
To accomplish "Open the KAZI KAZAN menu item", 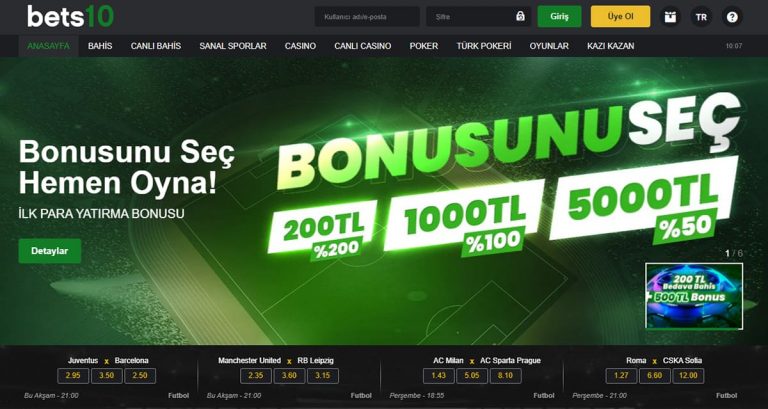I will [x=610, y=46].
